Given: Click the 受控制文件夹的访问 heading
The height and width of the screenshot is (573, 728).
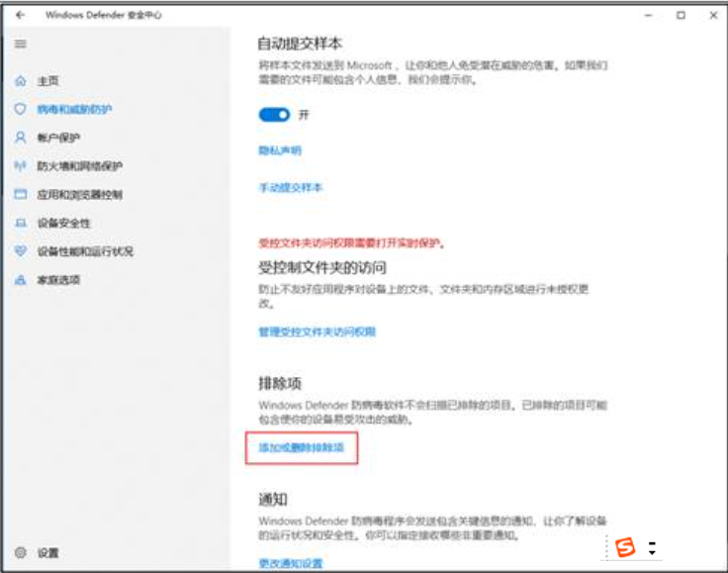Looking at the screenshot, I should click(322, 267).
